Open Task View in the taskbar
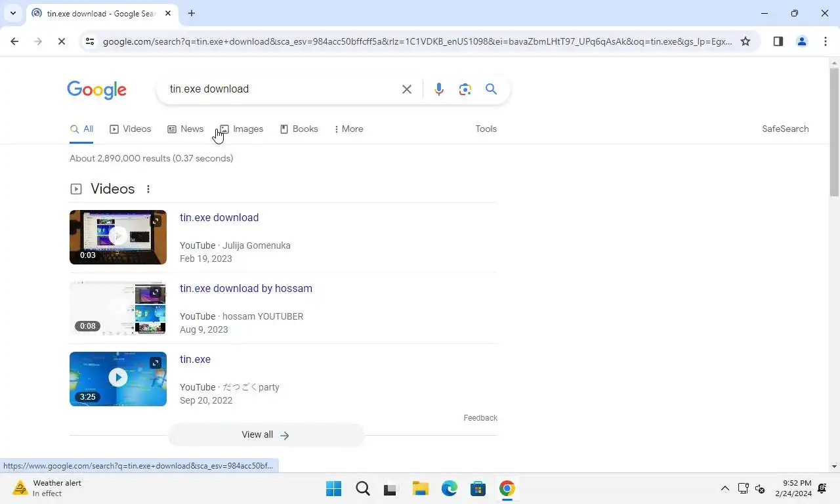Screen dimensions: 840x504 [x=391, y=488]
